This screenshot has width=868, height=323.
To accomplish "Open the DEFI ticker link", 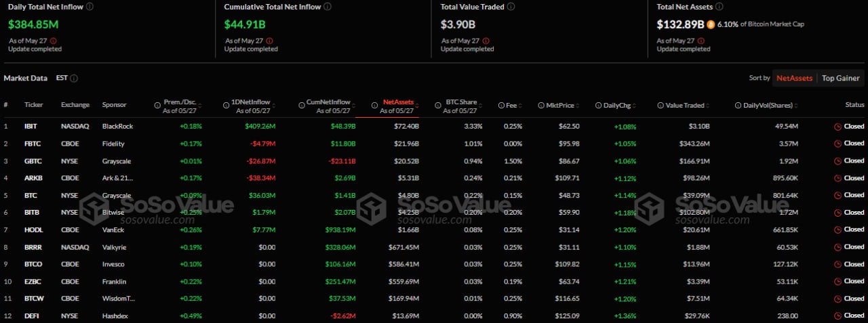I will [32, 316].
